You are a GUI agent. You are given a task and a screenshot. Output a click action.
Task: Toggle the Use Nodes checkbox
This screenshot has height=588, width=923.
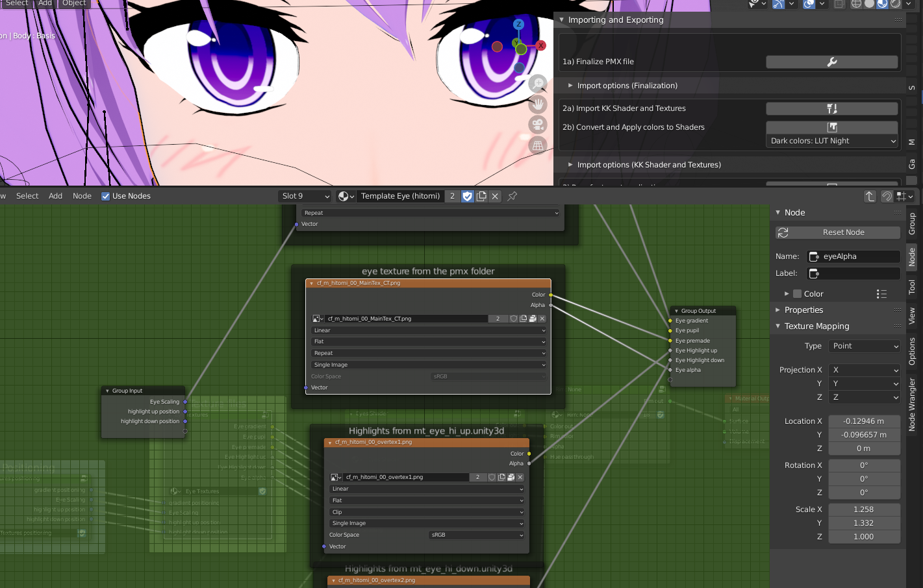[105, 196]
